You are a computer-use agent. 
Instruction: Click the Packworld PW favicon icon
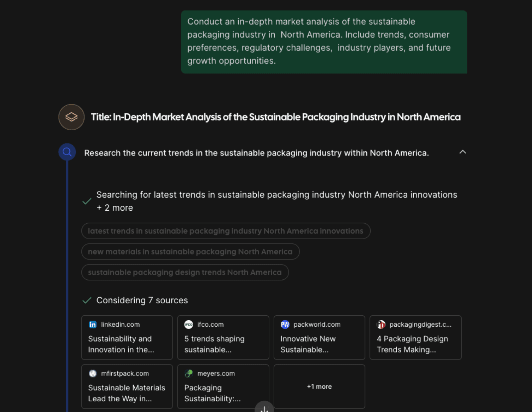[x=285, y=325]
